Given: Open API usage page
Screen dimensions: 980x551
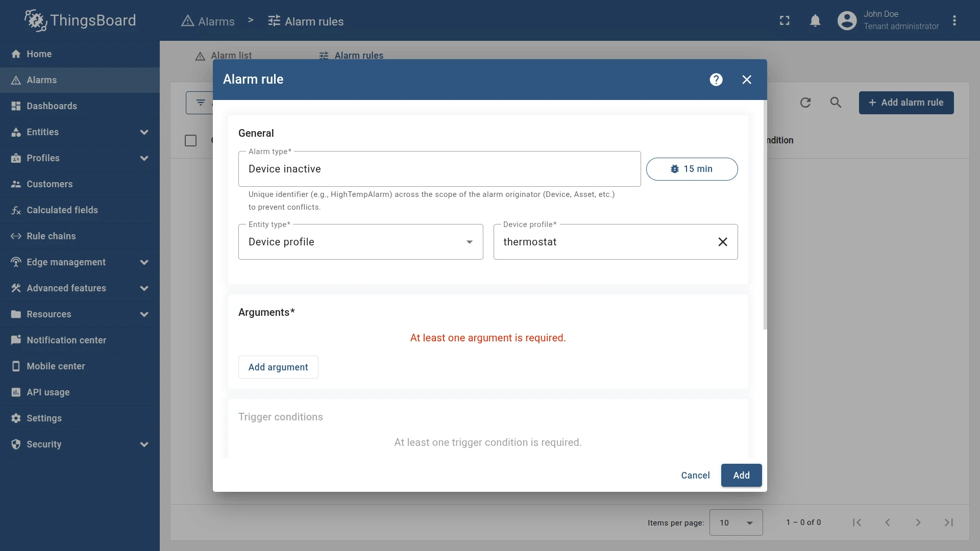Looking at the screenshot, I should click(80, 392).
